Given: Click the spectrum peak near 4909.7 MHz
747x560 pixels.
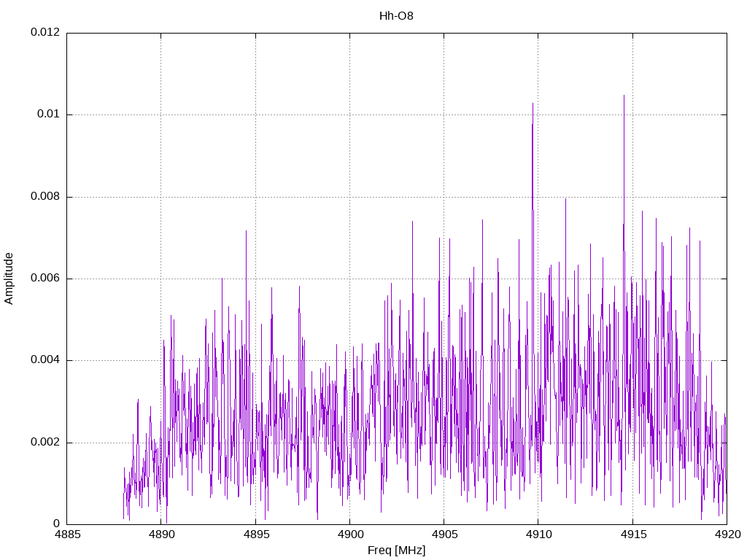Looking at the screenshot, I should (533, 104).
